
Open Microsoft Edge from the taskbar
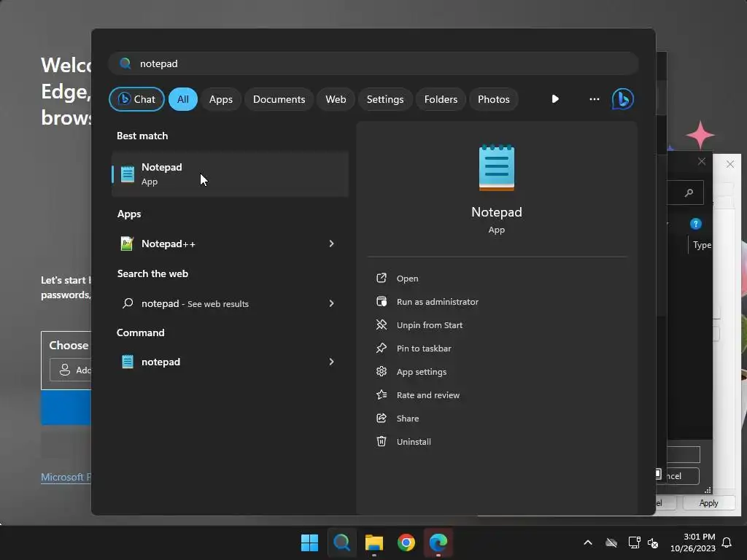[x=438, y=542]
